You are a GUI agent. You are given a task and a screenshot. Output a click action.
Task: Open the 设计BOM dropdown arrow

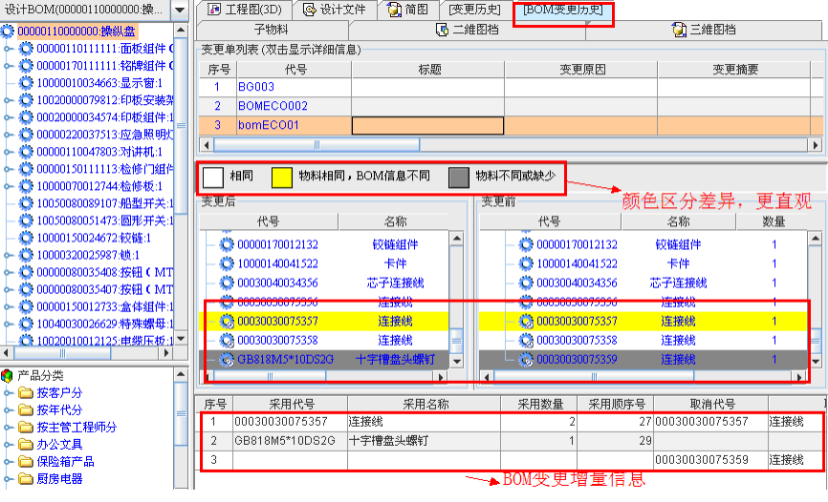click(x=179, y=9)
